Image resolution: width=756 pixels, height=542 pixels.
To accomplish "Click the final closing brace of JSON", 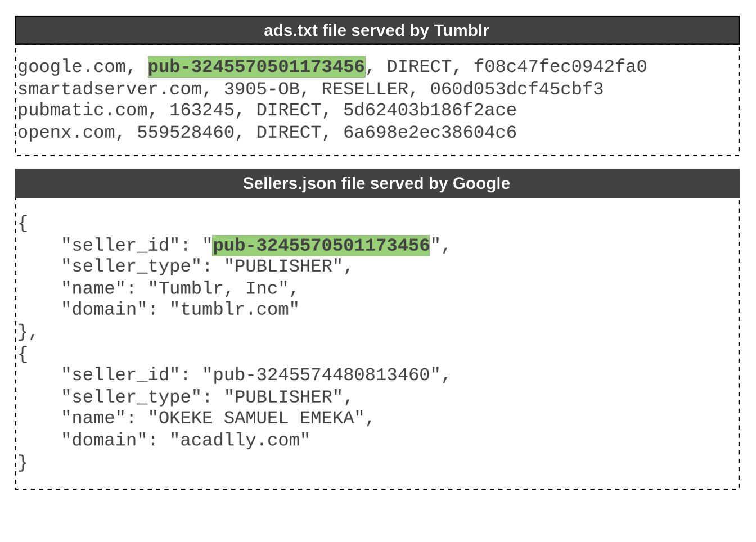I will [x=22, y=463].
